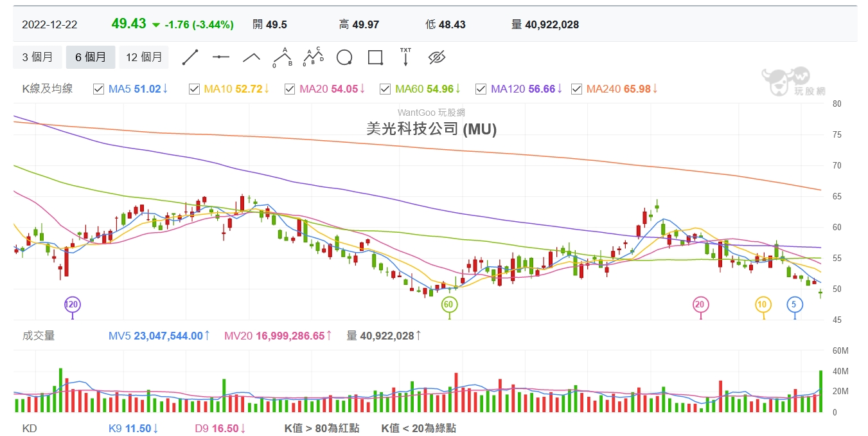The image size is (868, 436).
Task: Click the MA60 circular chart marker
Action: click(x=449, y=305)
